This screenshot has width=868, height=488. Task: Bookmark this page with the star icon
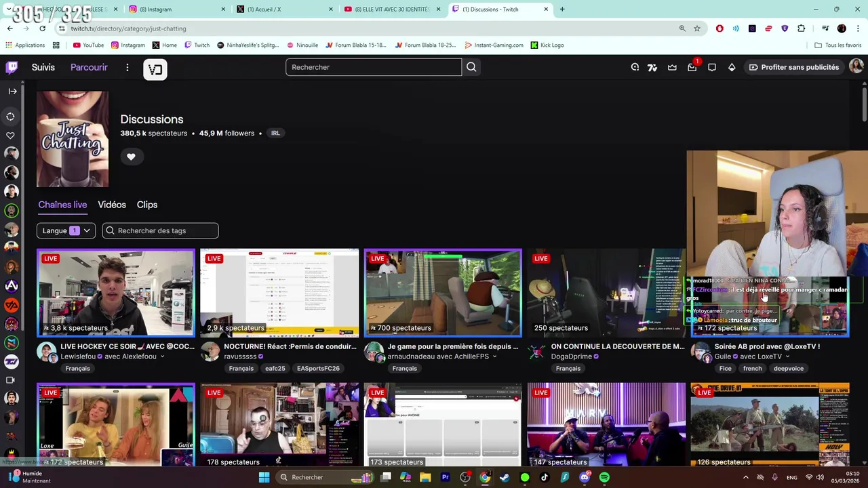pos(696,28)
